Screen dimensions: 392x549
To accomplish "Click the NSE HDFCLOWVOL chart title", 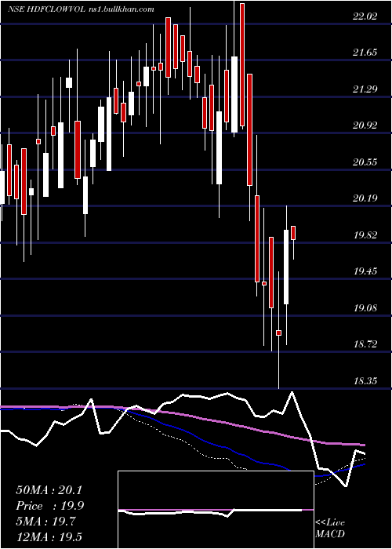I will click(x=81, y=9).
